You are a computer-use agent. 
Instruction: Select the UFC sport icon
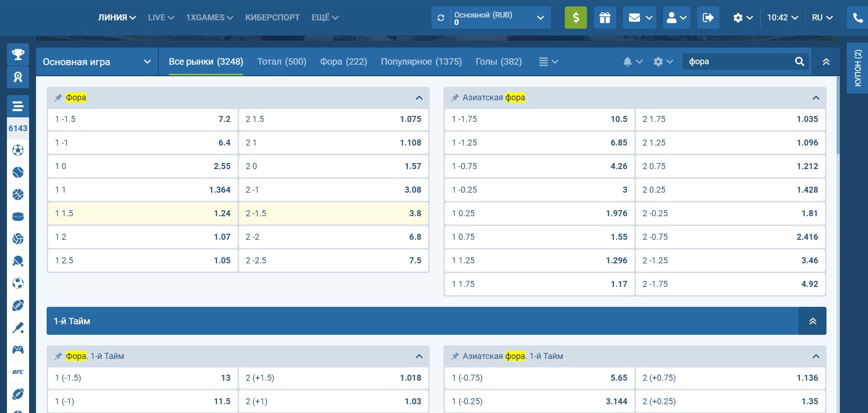point(18,372)
